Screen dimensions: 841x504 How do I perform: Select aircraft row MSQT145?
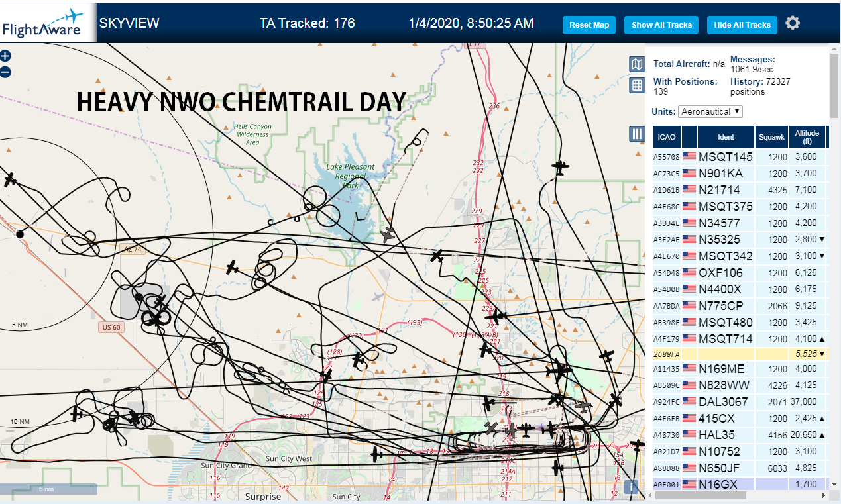tap(740, 157)
